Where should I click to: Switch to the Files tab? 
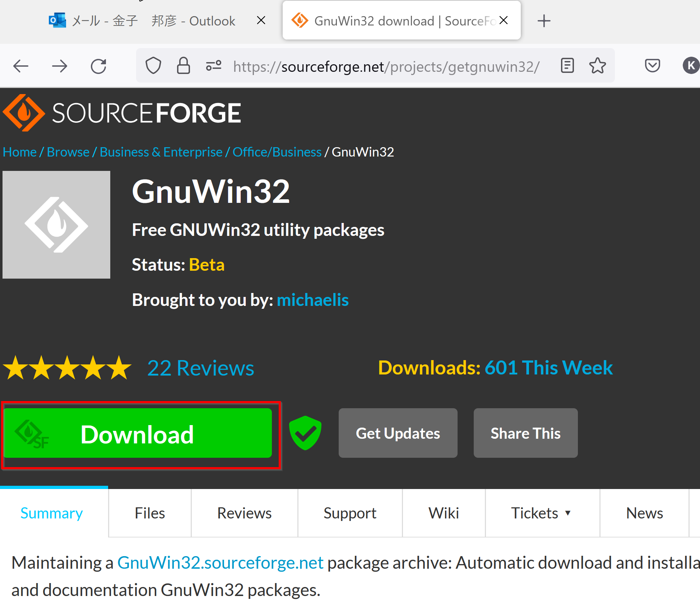(x=149, y=513)
